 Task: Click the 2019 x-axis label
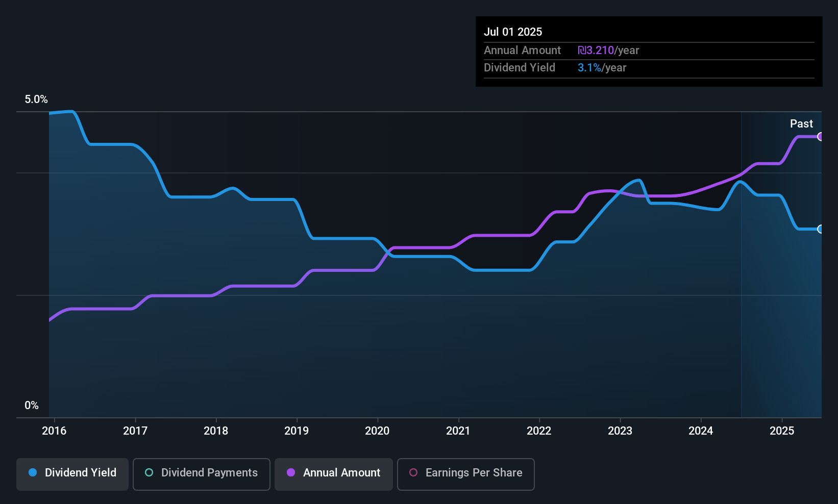click(297, 431)
